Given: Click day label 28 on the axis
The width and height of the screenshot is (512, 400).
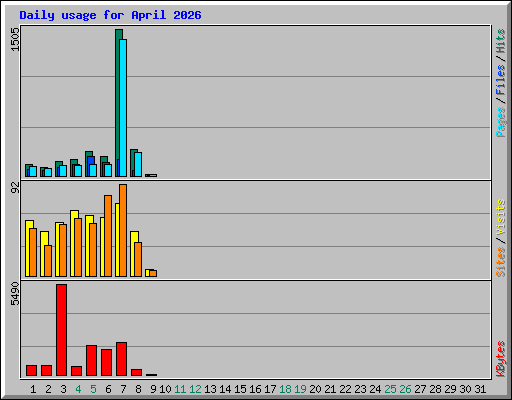Looking at the screenshot, I should point(435,389).
